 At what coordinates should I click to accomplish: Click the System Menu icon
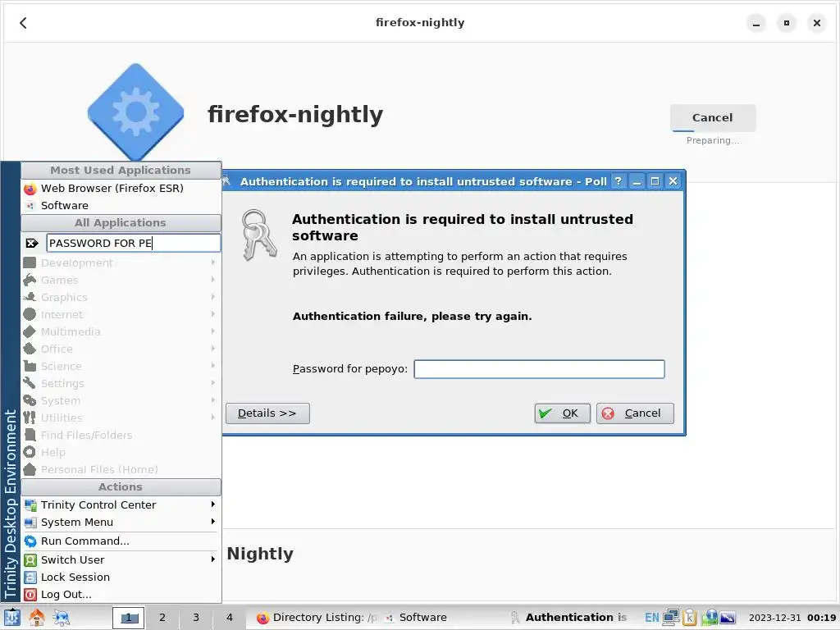point(30,522)
